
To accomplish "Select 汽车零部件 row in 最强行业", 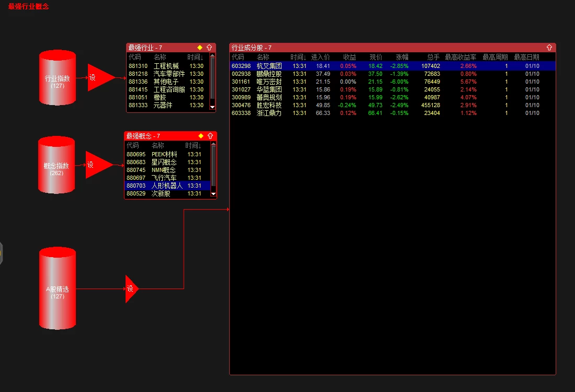I will click(168, 74).
